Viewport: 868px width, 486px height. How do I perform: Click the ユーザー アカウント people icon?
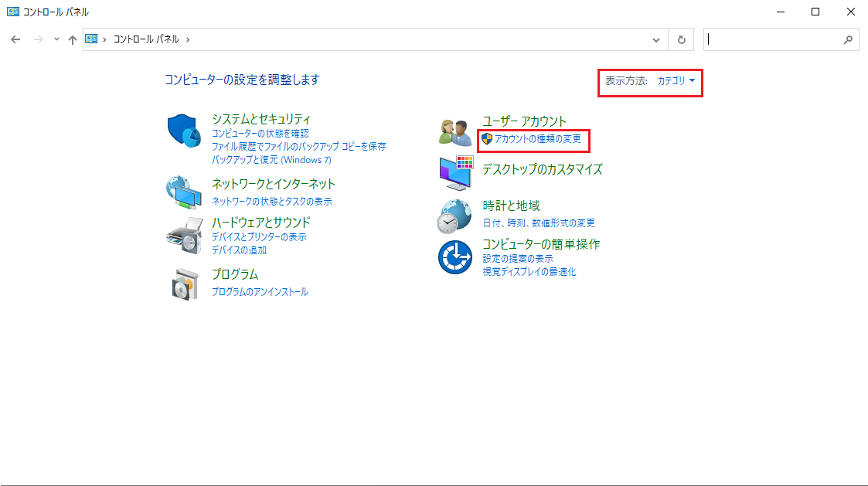click(x=455, y=131)
